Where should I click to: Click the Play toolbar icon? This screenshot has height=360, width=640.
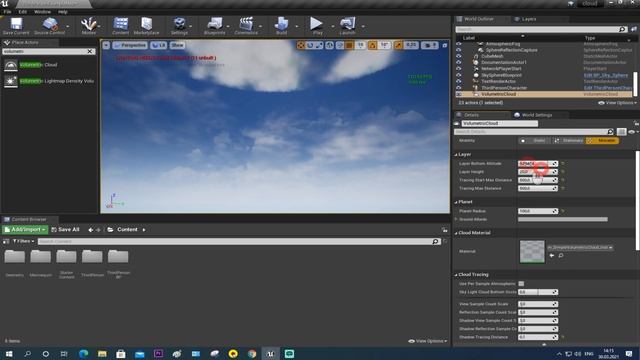pos(316,24)
